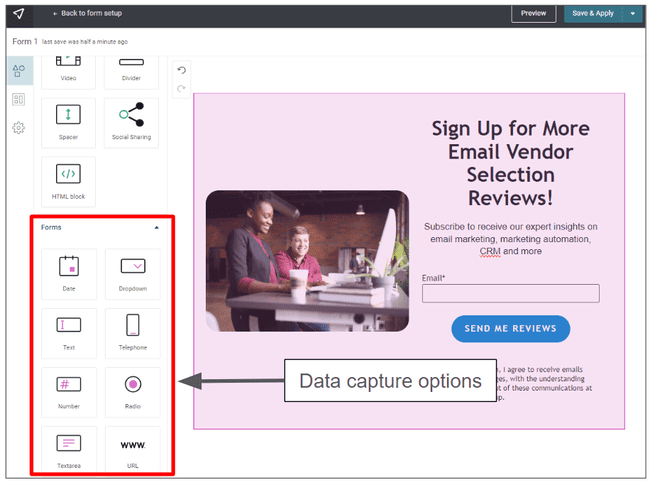This screenshot has height=485, width=650.
Task: Switch to the elements sidebar tab
Action: pyautogui.click(x=19, y=70)
